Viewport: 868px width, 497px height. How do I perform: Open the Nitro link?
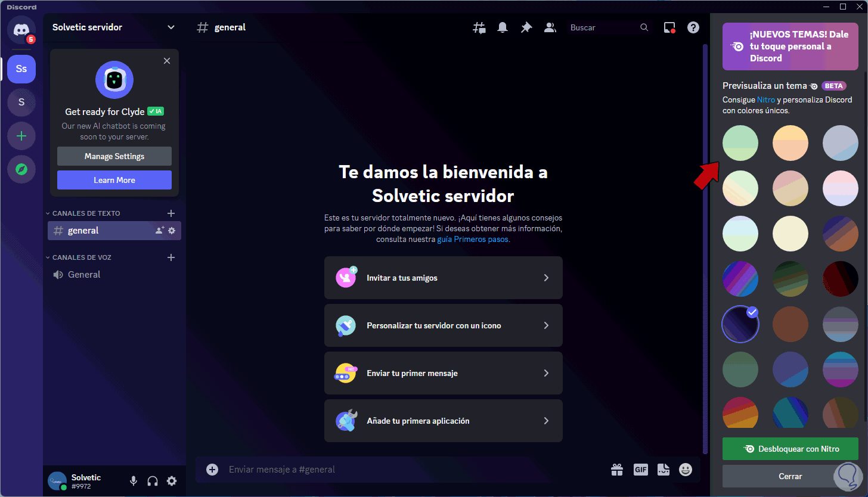(766, 100)
